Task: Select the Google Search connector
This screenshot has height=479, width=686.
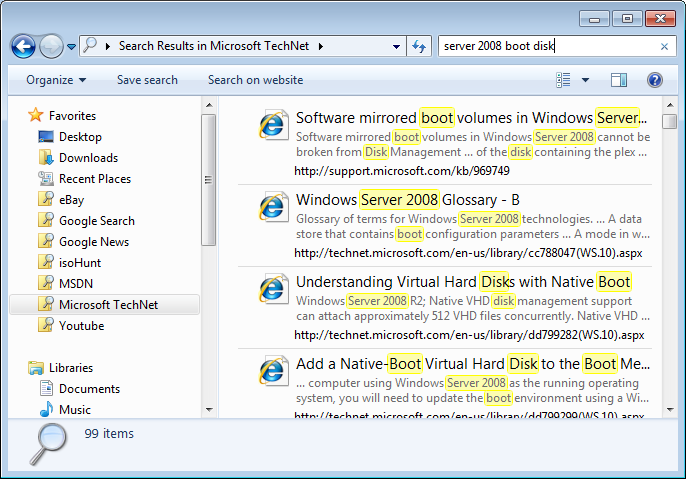Action: pos(97,221)
